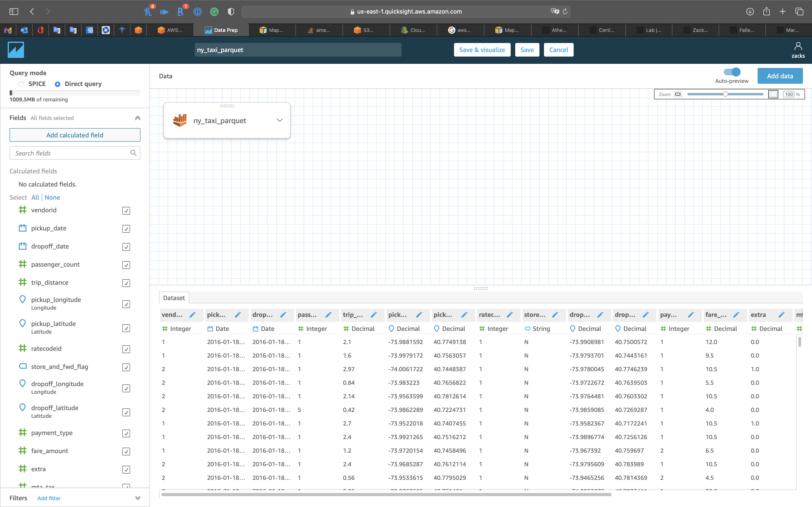Image resolution: width=812 pixels, height=507 pixels.
Task: Expand the Filters section
Action: 138,498
